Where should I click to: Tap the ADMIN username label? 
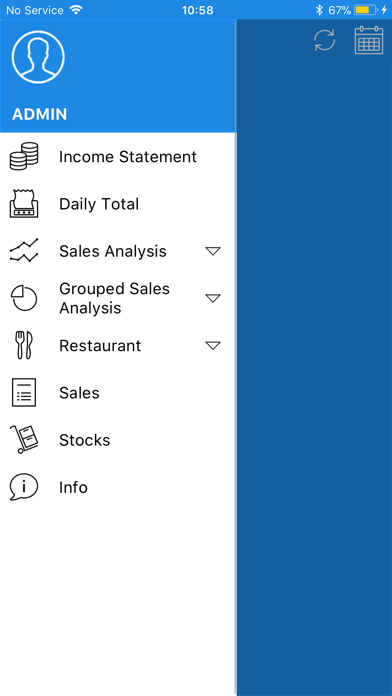pyautogui.click(x=40, y=115)
